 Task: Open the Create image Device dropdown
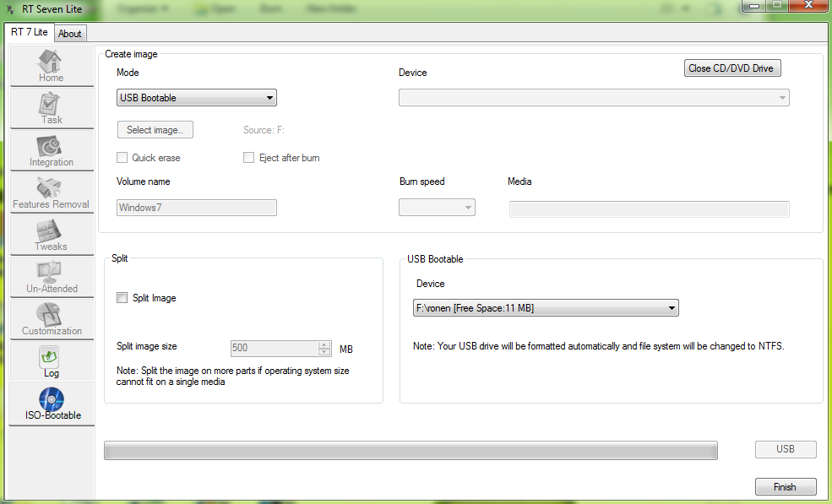(594, 98)
